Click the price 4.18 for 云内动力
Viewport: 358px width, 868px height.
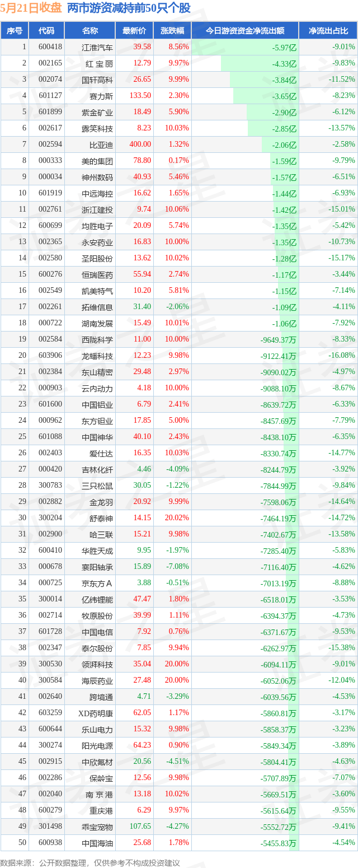pyautogui.click(x=144, y=388)
